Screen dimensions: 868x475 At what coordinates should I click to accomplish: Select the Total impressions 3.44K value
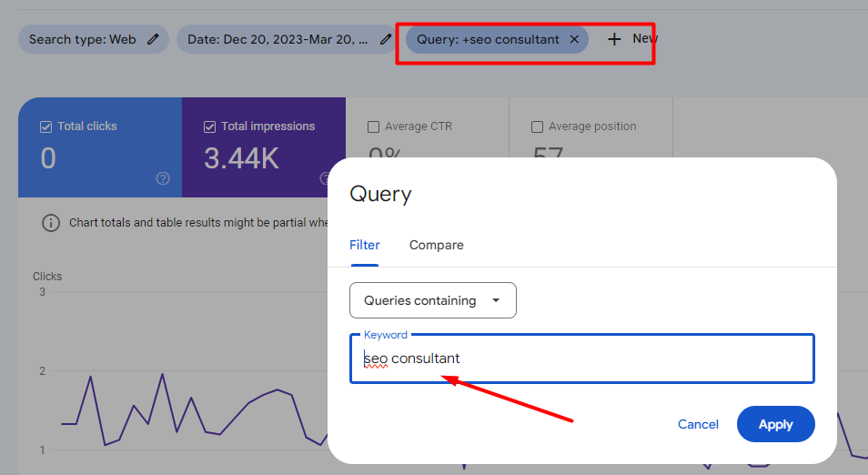tap(241, 158)
